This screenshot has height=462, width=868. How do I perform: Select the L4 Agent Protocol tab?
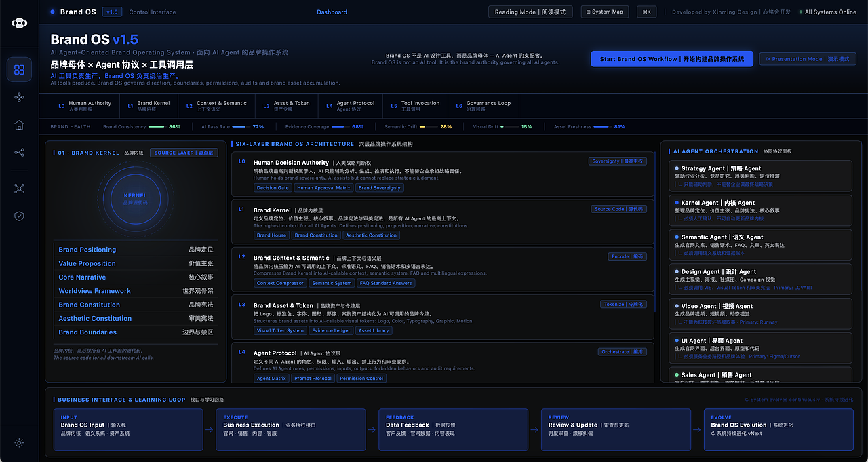(x=351, y=106)
